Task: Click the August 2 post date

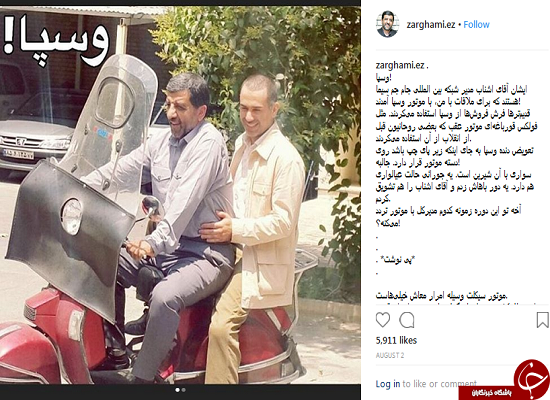Action: [x=390, y=355]
